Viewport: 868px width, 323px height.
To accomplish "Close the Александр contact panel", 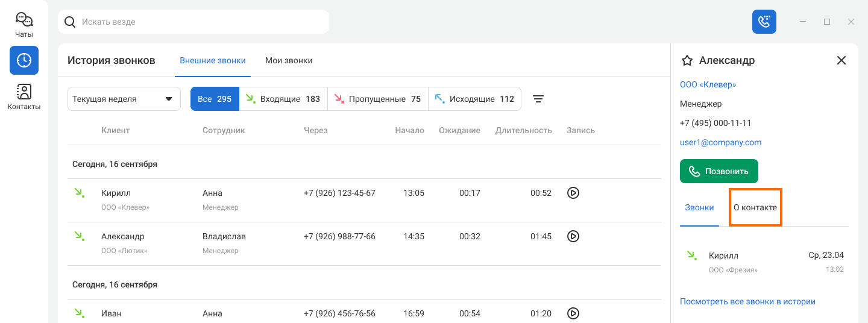I will pyautogui.click(x=841, y=60).
